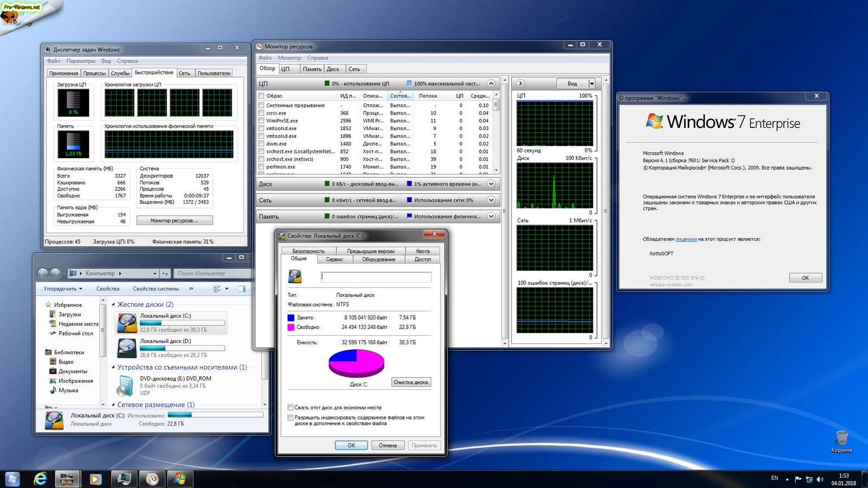The width and height of the screenshot is (868, 488).
Task: Toggle the indexing permission checkbox
Action: click(290, 418)
